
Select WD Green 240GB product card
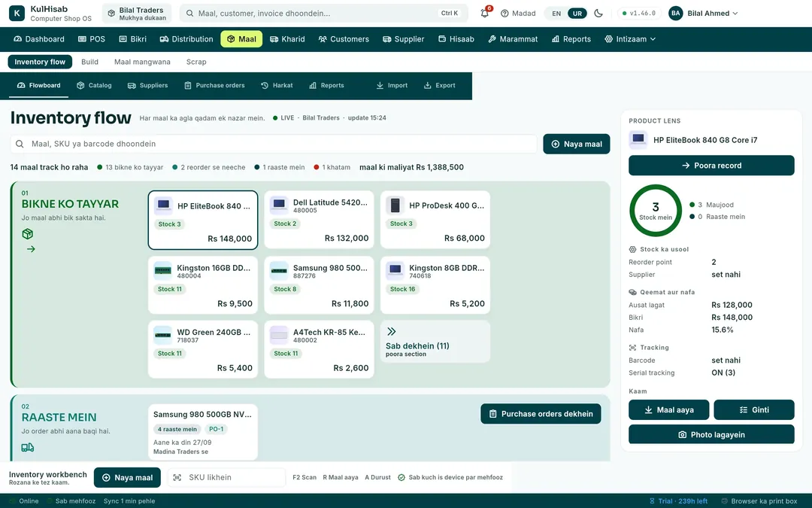(203, 349)
